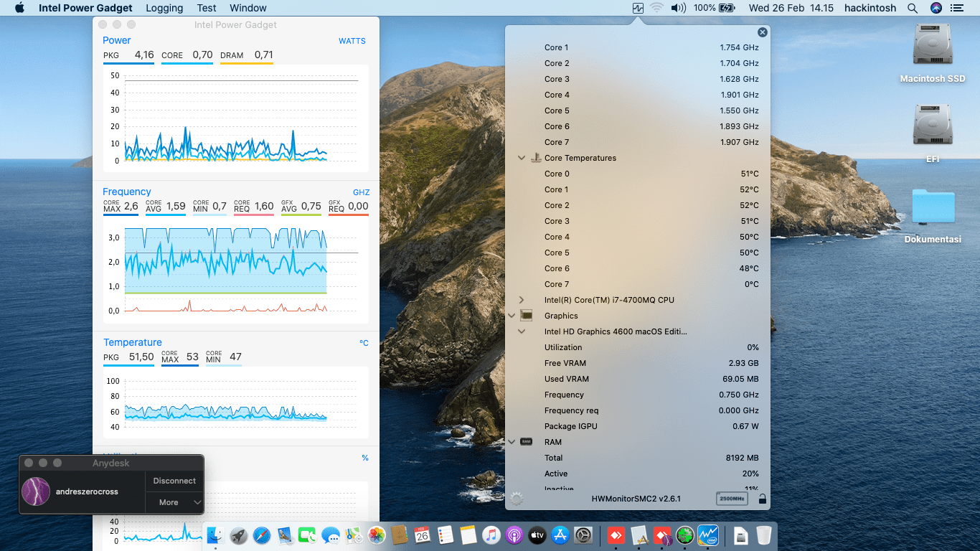Click the Frequency section heading
This screenshot has width=980, height=551.
click(127, 192)
